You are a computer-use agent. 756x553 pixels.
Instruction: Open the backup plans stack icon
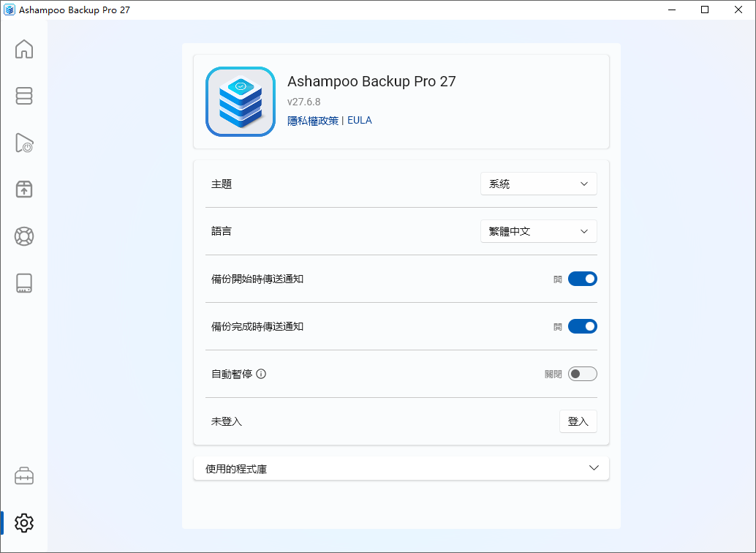[24, 96]
